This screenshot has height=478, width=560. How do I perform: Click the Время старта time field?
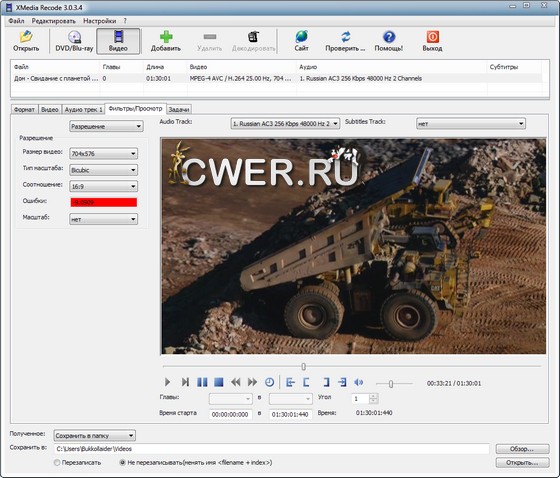230,414
